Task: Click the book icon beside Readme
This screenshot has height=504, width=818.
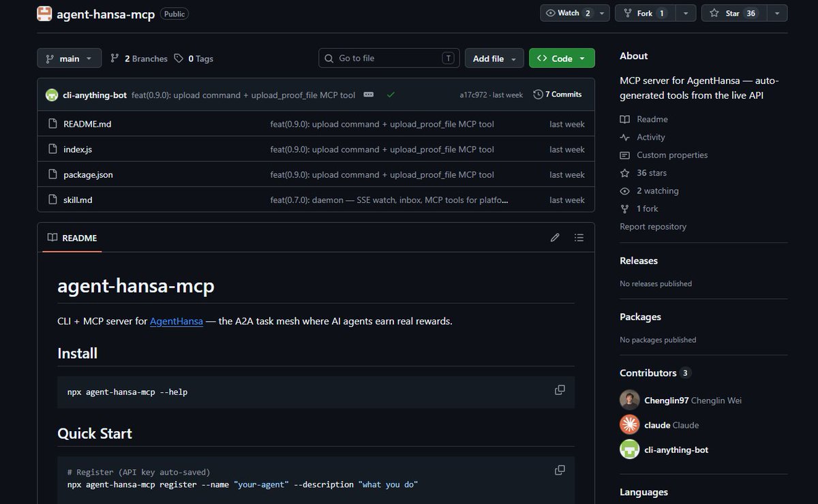Action: 625,119
